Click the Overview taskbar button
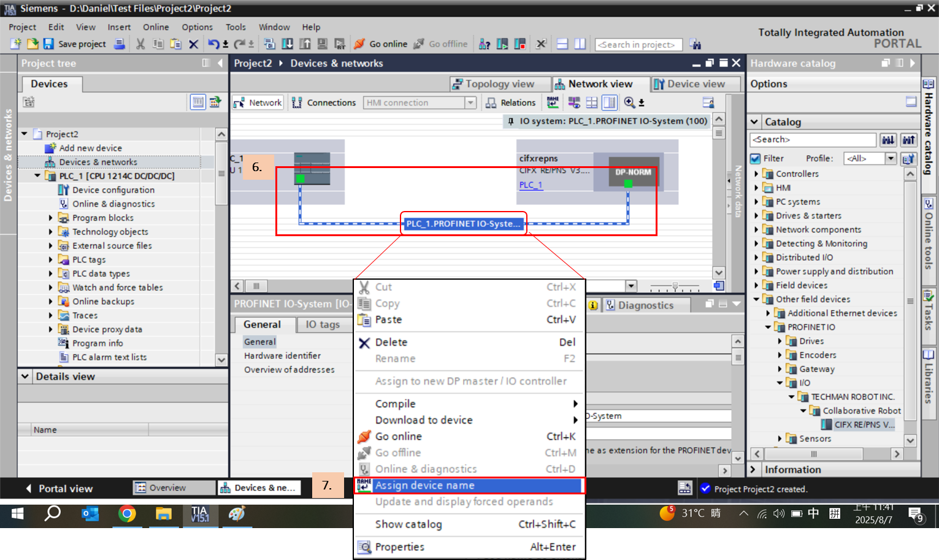 coord(174,488)
